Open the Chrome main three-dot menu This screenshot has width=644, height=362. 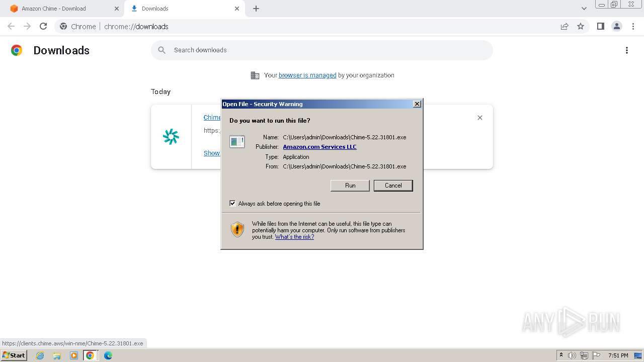pyautogui.click(x=633, y=26)
